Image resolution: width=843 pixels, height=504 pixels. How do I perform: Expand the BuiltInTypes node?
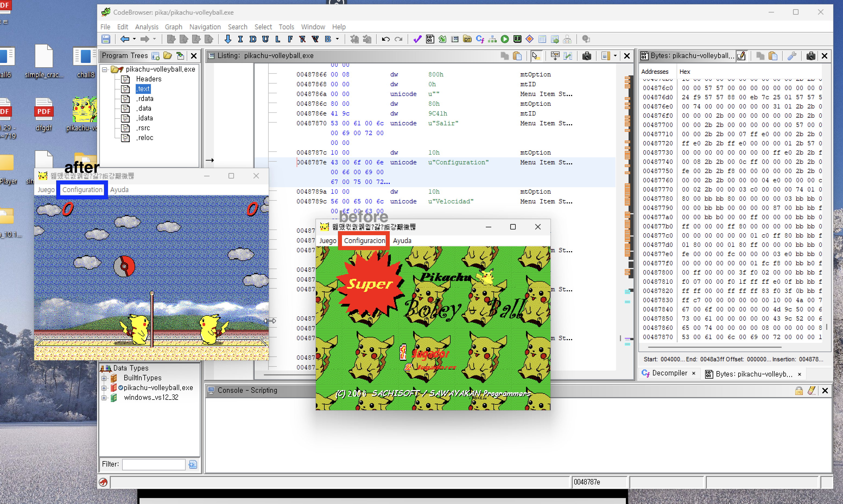(104, 378)
